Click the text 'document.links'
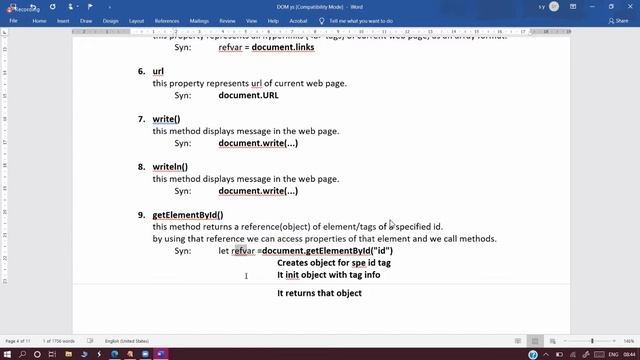Image resolution: width=640 pixels, height=360 pixels. point(283,47)
